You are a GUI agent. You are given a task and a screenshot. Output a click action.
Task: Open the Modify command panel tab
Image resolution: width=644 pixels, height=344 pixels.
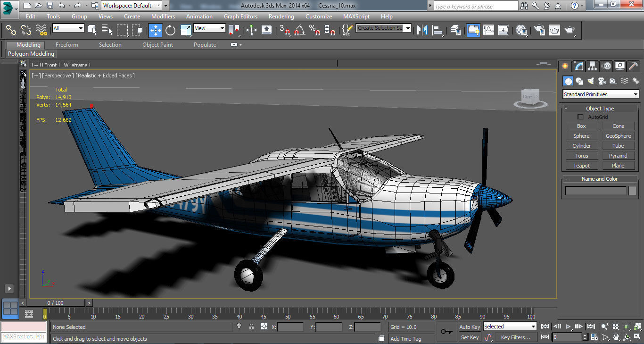point(579,66)
